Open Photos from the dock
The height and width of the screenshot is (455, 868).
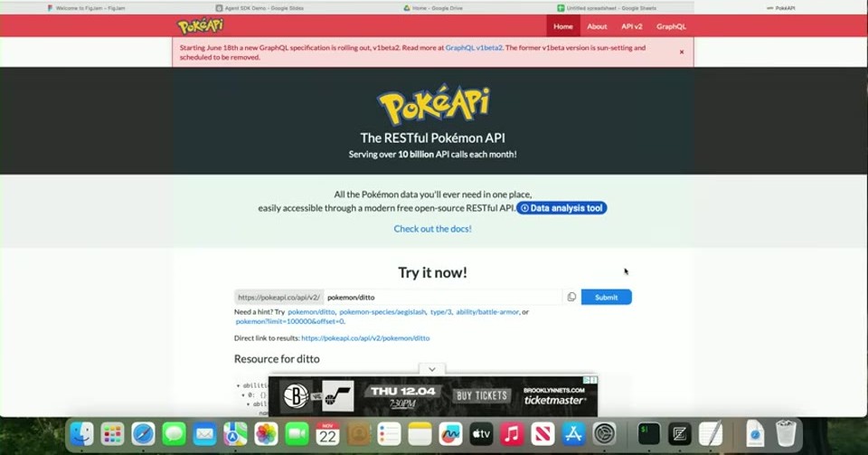(266, 434)
